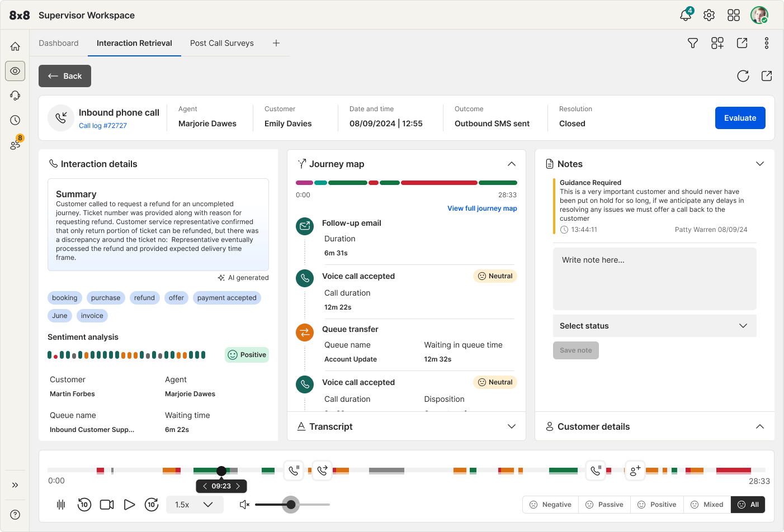Toggle the waveform view icon
The image size is (784, 532).
click(x=61, y=505)
